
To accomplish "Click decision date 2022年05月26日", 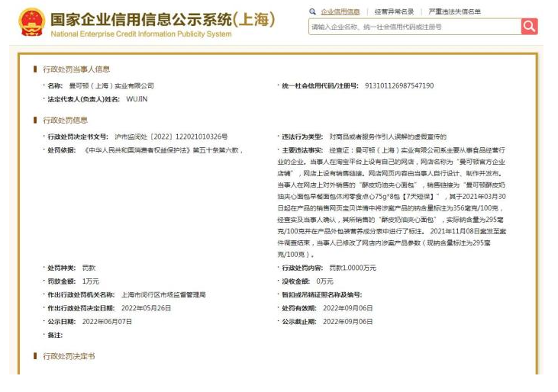I will coord(146,308).
